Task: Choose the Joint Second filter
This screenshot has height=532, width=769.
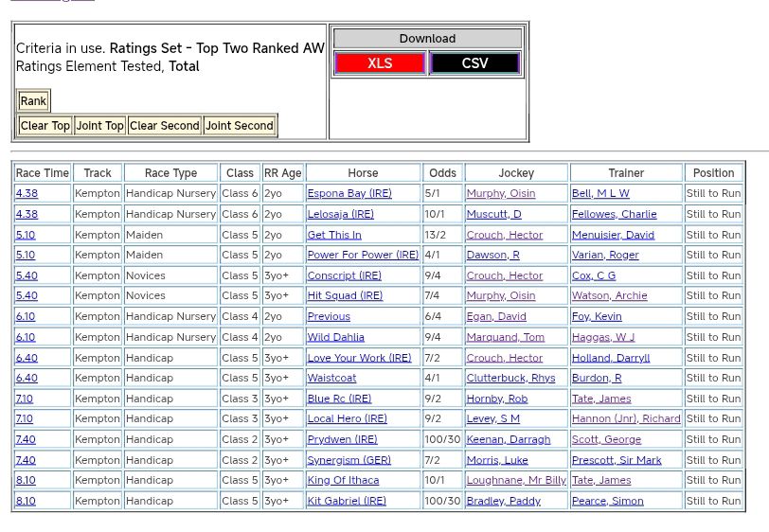Action: pyautogui.click(x=240, y=126)
